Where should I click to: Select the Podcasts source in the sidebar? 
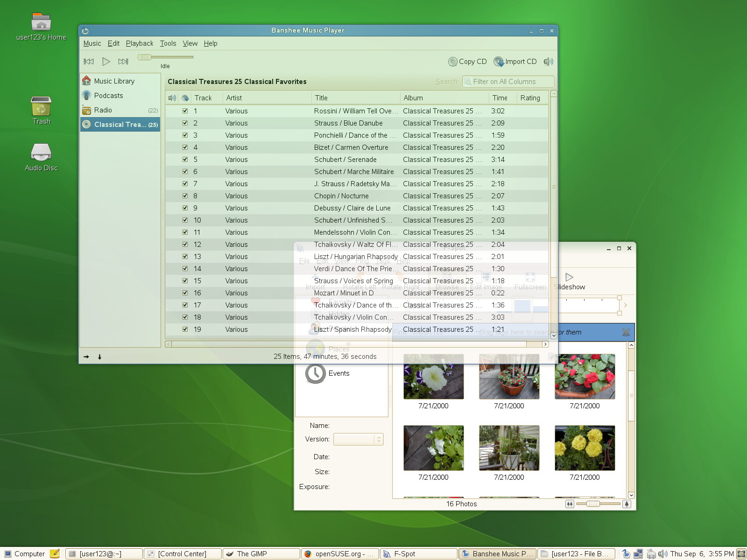click(x=108, y=96)
